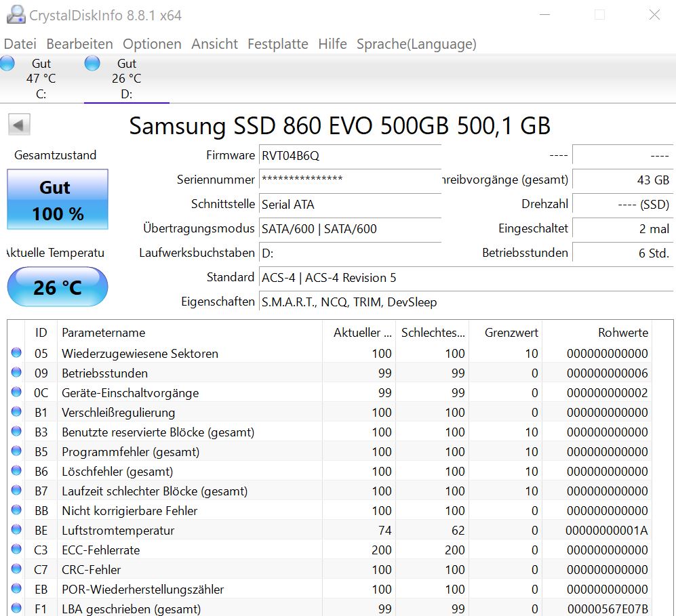The width and height of the screenshot is (676, 616).
Task: Click the masked Seriennummer field
Action: pyautogui.click(x=350, y=179)
